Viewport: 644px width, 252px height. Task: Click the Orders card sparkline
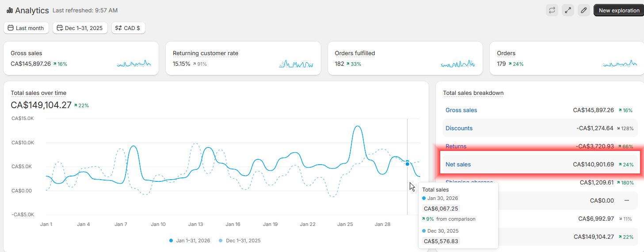point(620,64)
